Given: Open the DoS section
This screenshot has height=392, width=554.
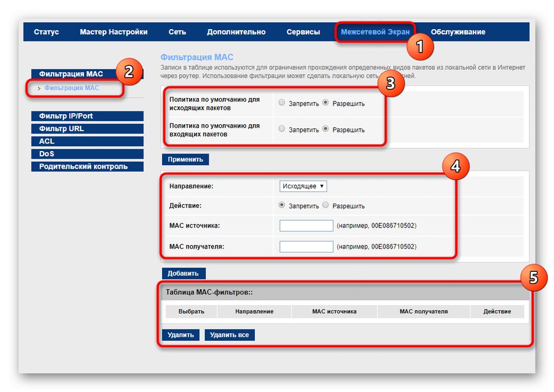Looking at the screenshot, I should pyautogui.click(x=87, y=154).
